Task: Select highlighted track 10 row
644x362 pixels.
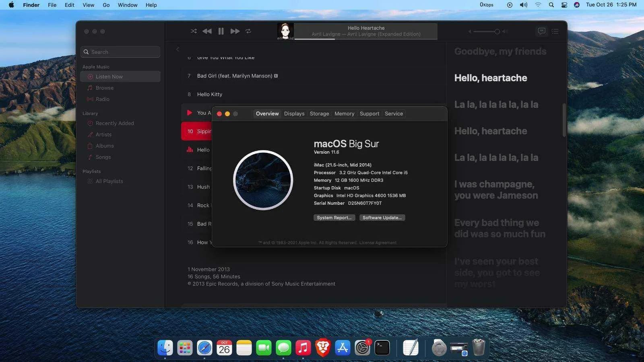Action: [196, 131]
